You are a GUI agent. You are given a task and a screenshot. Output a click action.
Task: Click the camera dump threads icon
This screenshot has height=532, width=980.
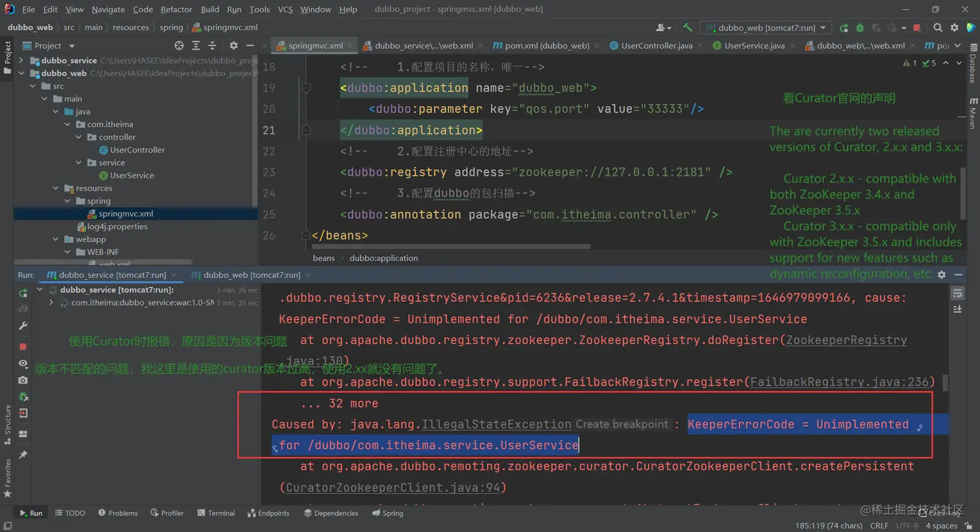(23, 380)
